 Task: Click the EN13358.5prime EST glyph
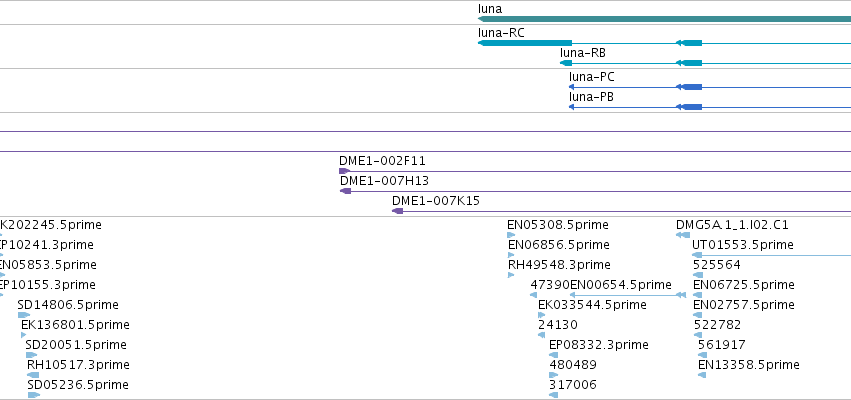coord(702,375)
